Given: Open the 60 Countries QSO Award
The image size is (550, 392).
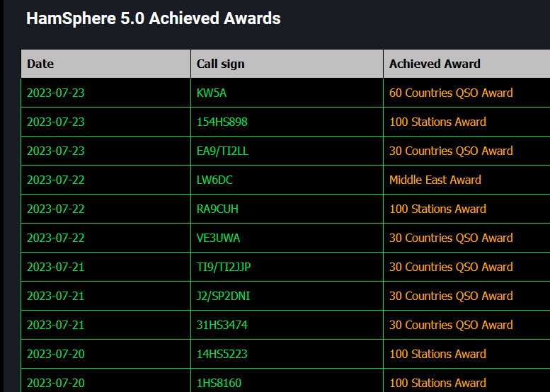Looking at the screenshot, I should tap(451, 93).
